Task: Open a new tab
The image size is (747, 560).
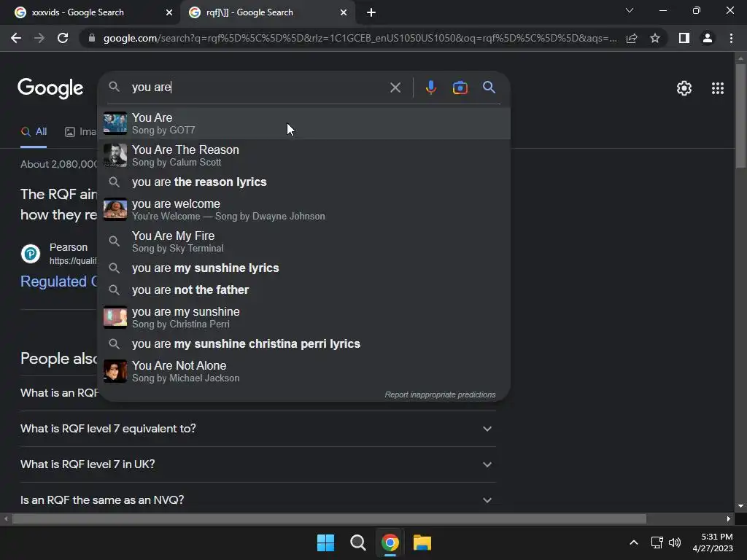Action: (x=371, y=13)
